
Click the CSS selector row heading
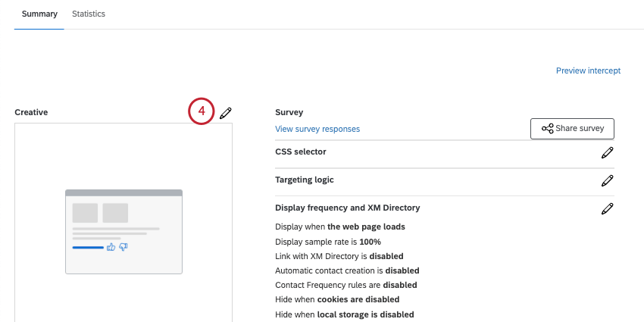click(x=301, y=152)
